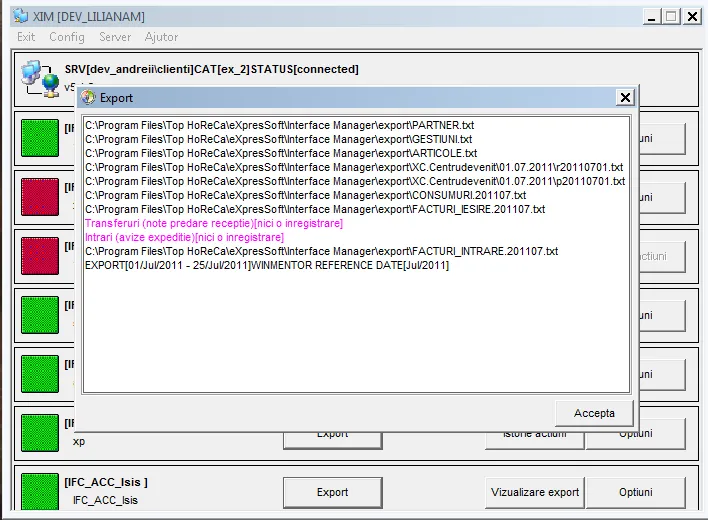This screenshot has height=520, width=708.
Task: Minimize the XIM main window
Action: point(651,17)
